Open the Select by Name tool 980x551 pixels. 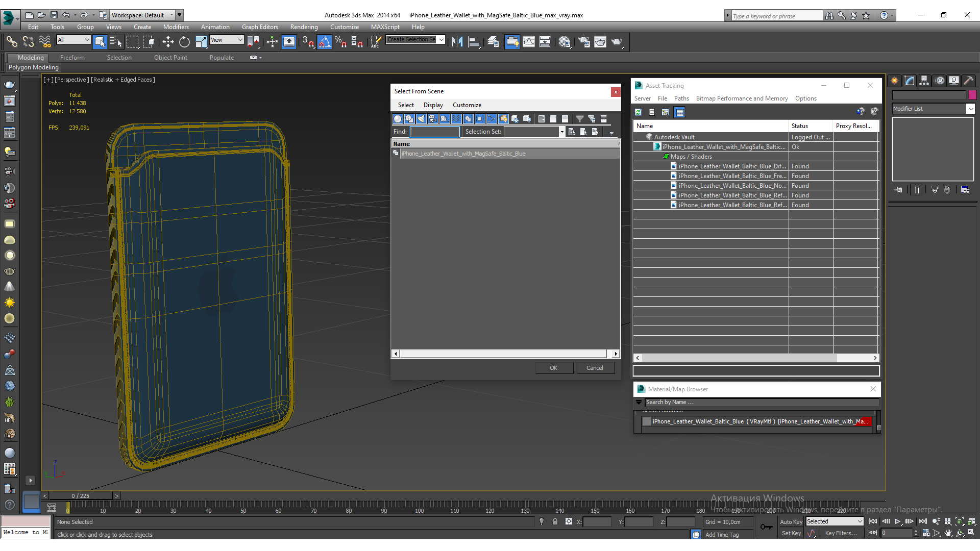116,41
